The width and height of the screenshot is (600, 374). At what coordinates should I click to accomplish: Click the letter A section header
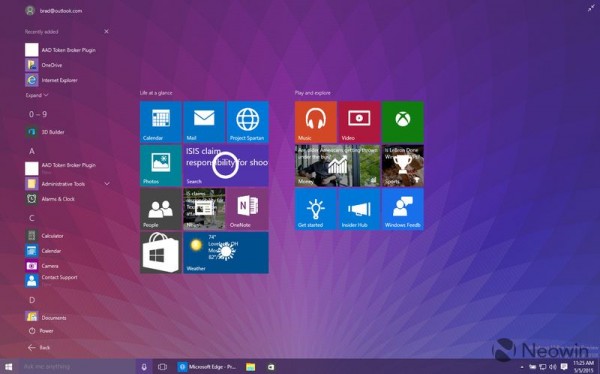(x=32, y=151)
